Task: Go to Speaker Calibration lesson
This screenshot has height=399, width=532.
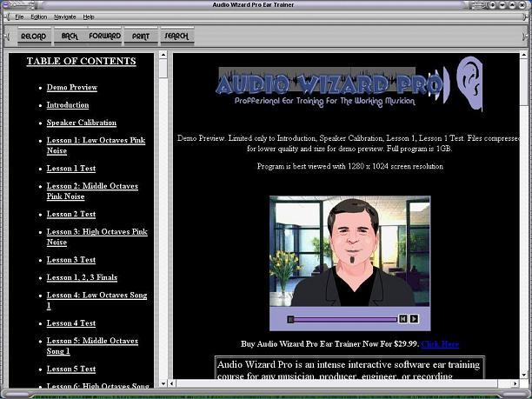Action: click(81, 123)
